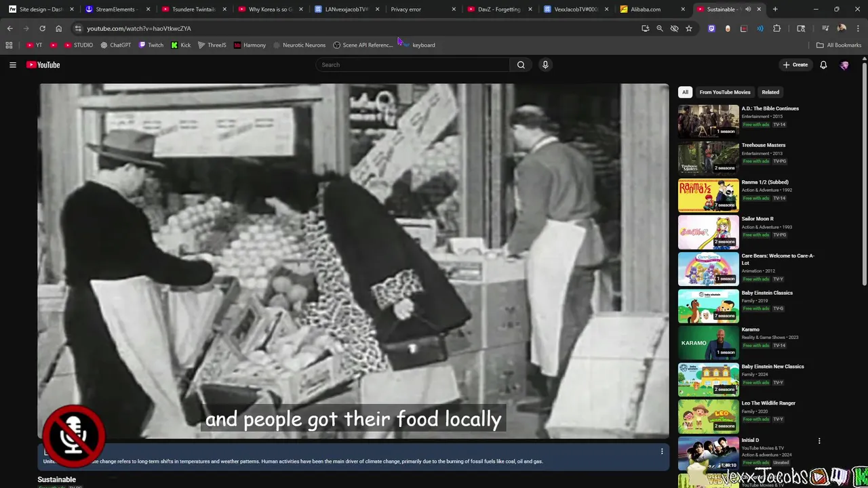Start voice search with microphone icon
868x488 pixels.
coord(545,64)
